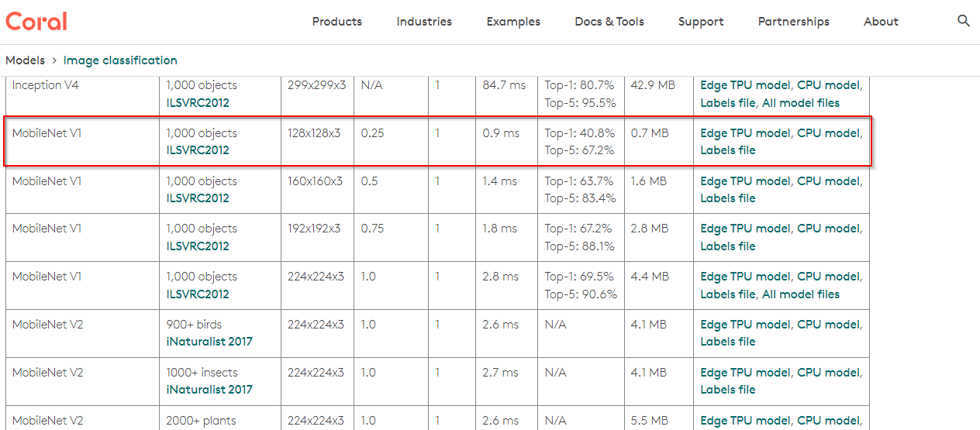Image resolution: width=980 pixels, height=430 pixels.
Task: Select the '299x299x3' input size cell
Action: click(317, 85)
